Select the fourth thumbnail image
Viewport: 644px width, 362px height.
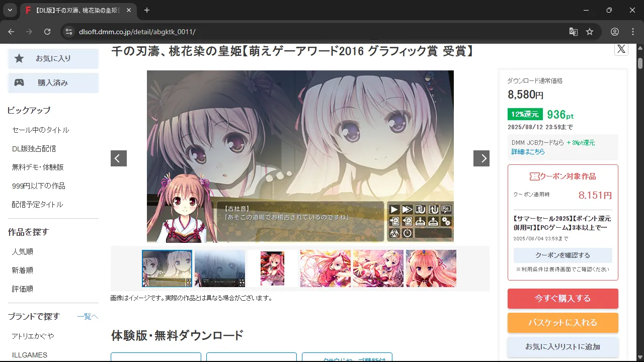[326, 268]
